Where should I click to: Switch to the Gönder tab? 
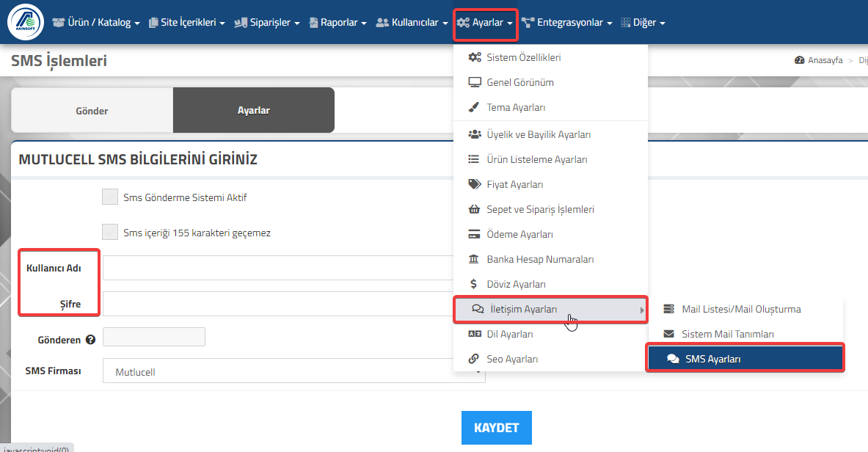92,110
